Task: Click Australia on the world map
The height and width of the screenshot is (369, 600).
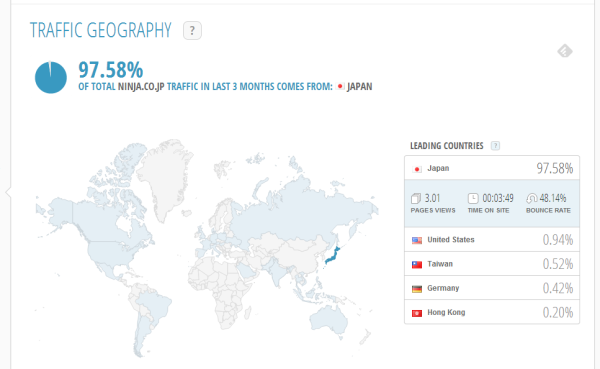Action: 329,320
